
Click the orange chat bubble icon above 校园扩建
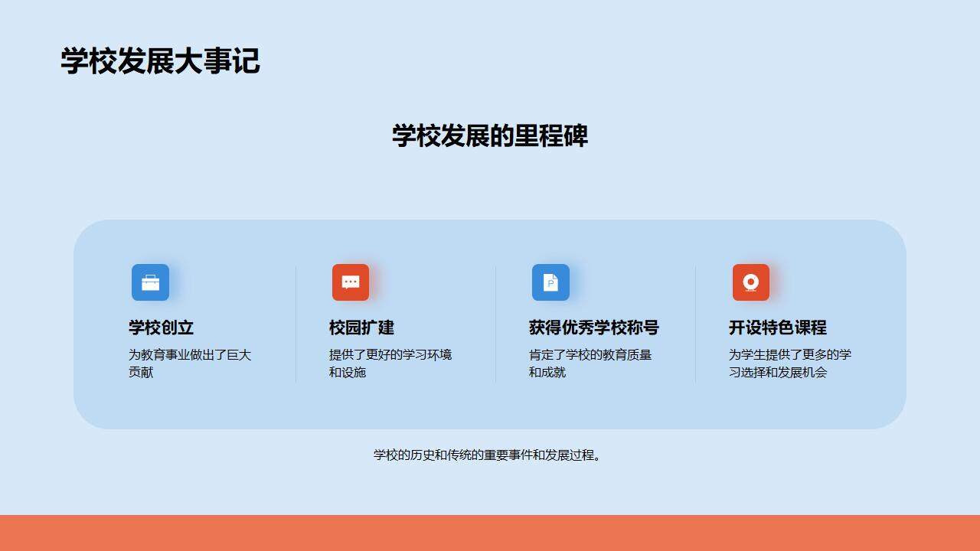(351, 282)
